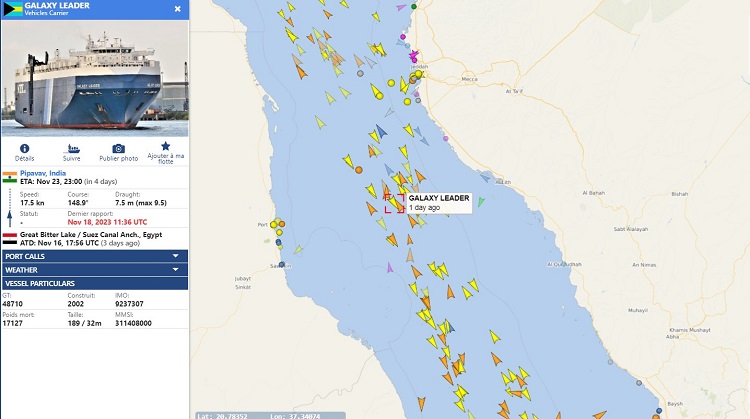Click the Bahamas flag icon in header
Image resolution: width=750 pixels, height=419 pixels.
point(12,9)
